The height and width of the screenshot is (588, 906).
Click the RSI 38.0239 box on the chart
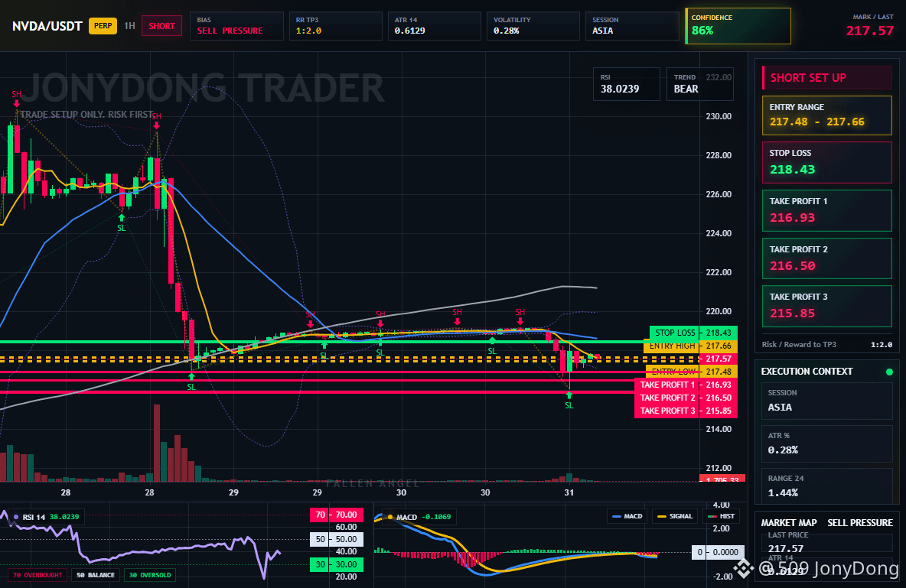(x=627, y=84)
